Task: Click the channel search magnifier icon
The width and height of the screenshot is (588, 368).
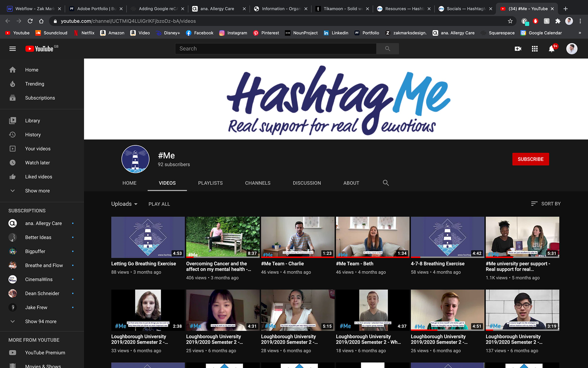Action: pos(386,183)
